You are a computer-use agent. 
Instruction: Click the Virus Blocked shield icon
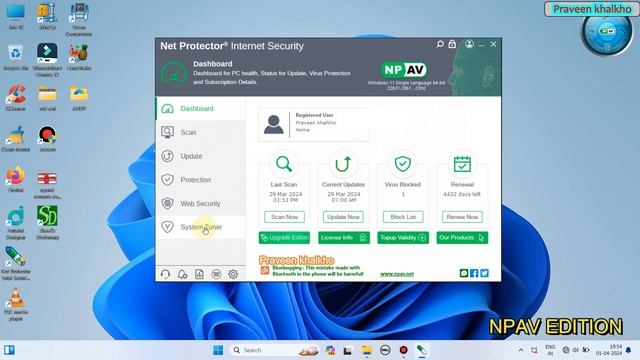pos(402,164)
